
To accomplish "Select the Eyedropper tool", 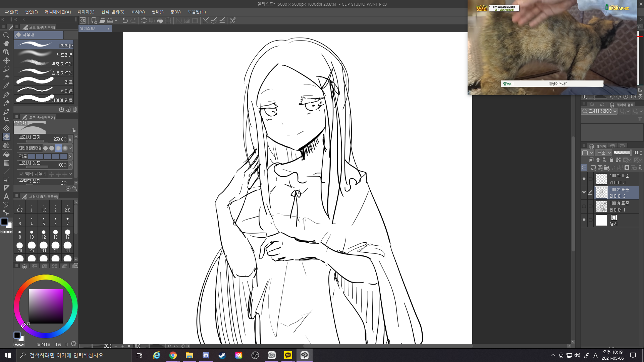I will pos(6,85).
